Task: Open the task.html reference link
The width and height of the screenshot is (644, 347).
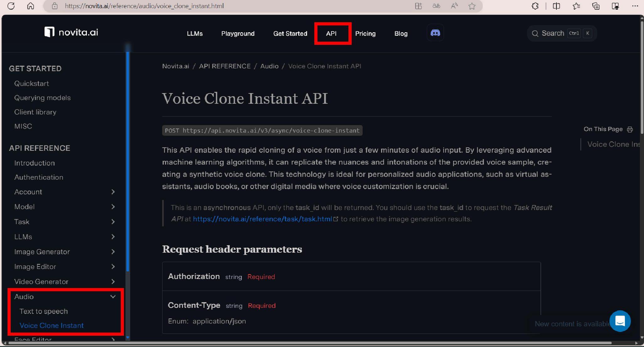Action: [x=262, y=219]
